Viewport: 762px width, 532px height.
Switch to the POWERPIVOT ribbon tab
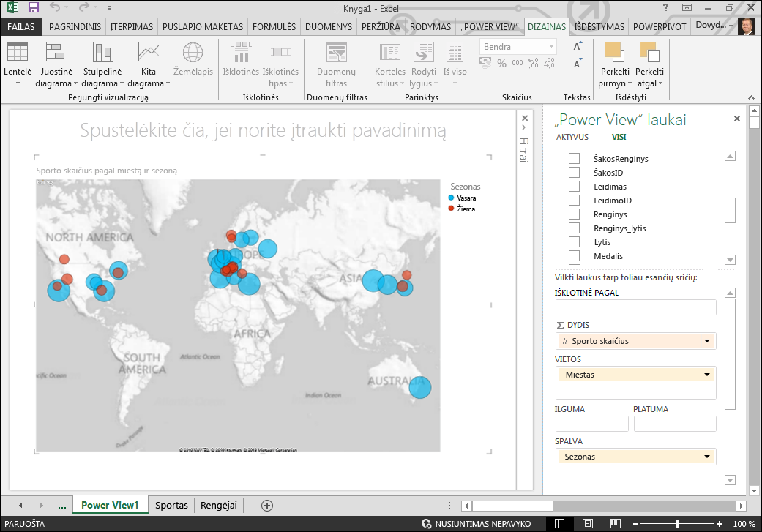pyautogui.click(x=660, y=27)
